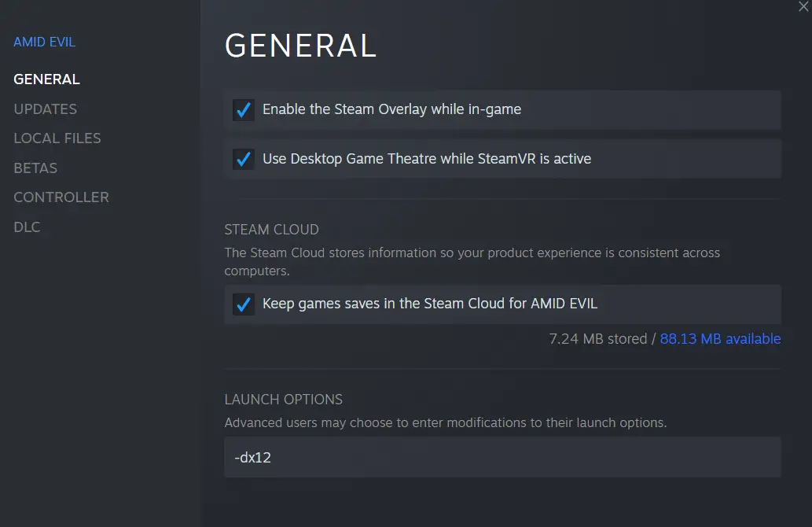Click the 'Enable the Steam Overlay while in-game' label

391,109
